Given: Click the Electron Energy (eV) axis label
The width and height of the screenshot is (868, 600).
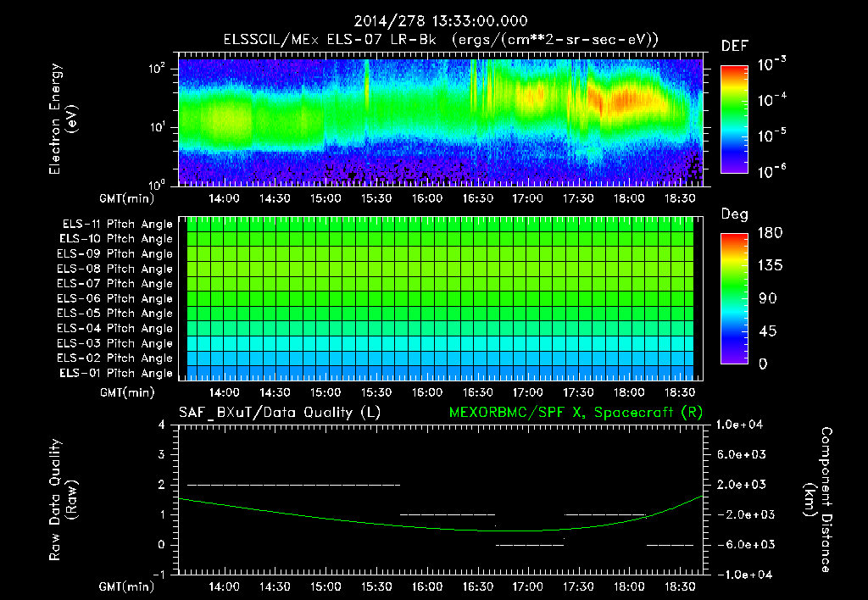Looking at the screenshot, I should click(63, 119).
